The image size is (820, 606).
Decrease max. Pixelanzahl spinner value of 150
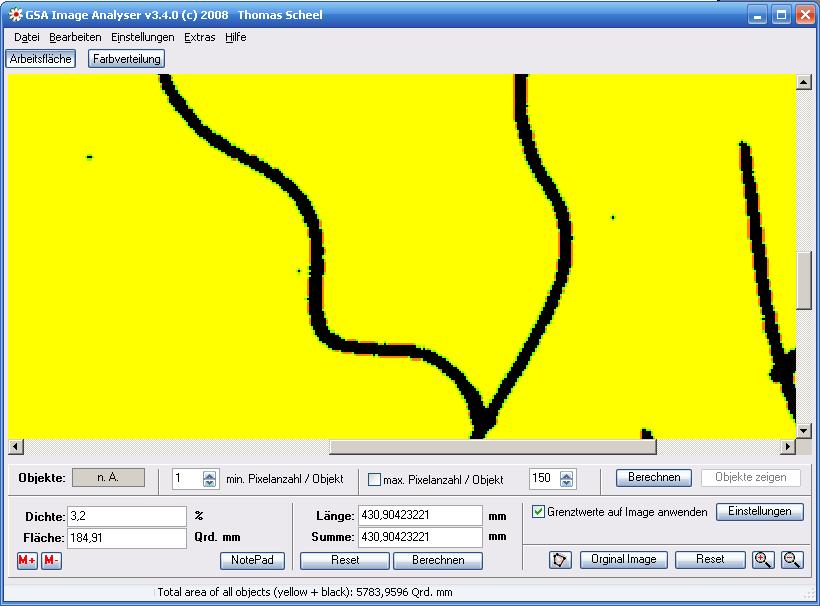point(566,483)
